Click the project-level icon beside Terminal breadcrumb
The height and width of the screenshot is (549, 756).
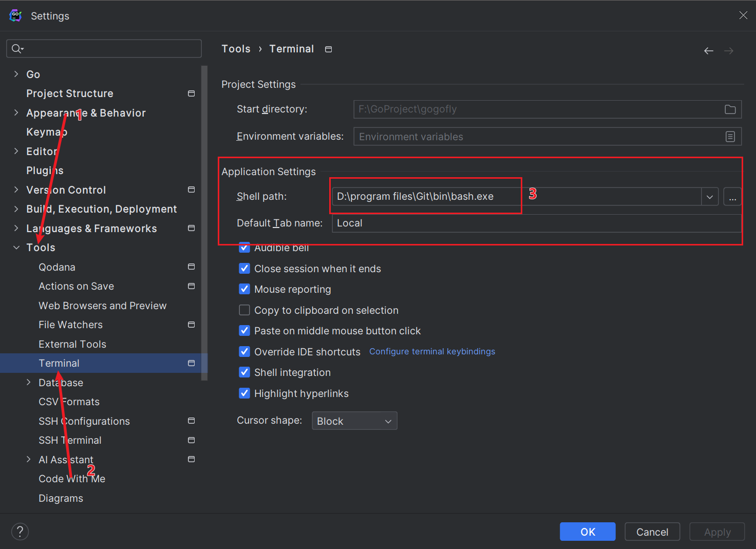[x=329, y=49]
